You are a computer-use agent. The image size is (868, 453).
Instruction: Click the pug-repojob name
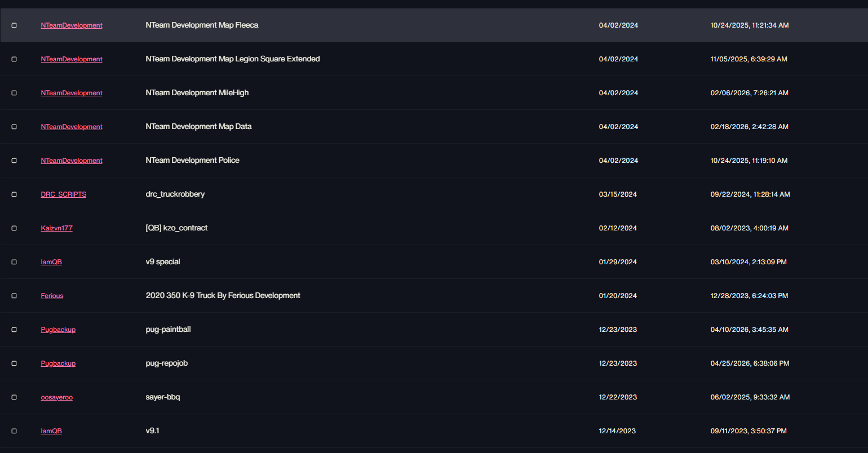[x=167, y=363]
